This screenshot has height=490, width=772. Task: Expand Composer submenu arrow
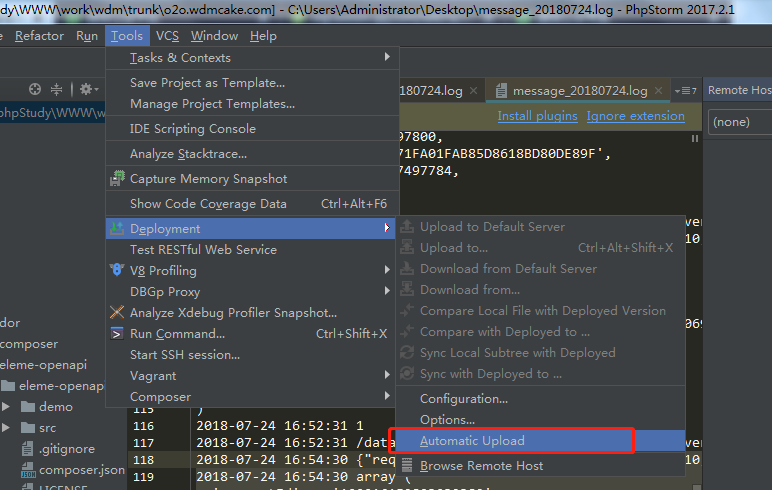point(387,396)
